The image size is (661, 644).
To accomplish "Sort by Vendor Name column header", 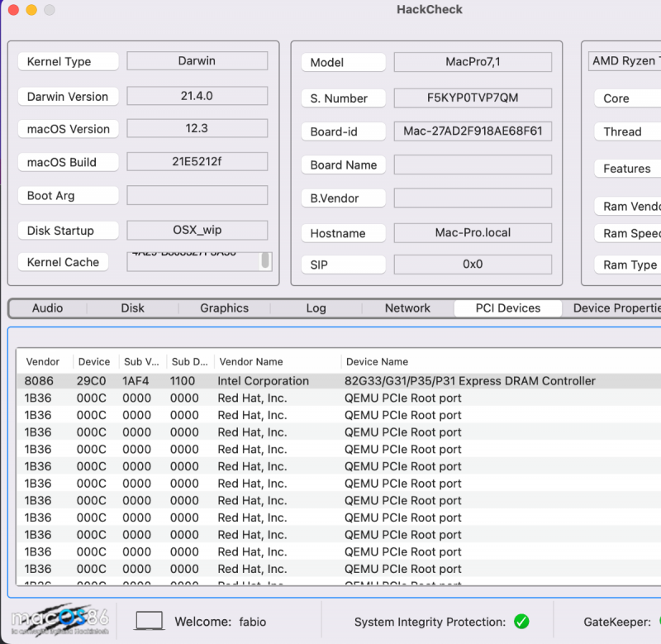I will (250, 362).
